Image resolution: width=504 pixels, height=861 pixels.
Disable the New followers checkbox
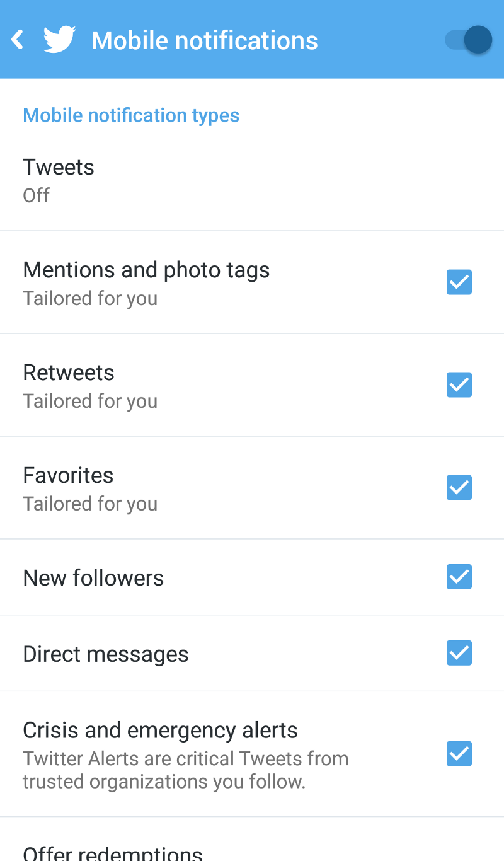459,577
